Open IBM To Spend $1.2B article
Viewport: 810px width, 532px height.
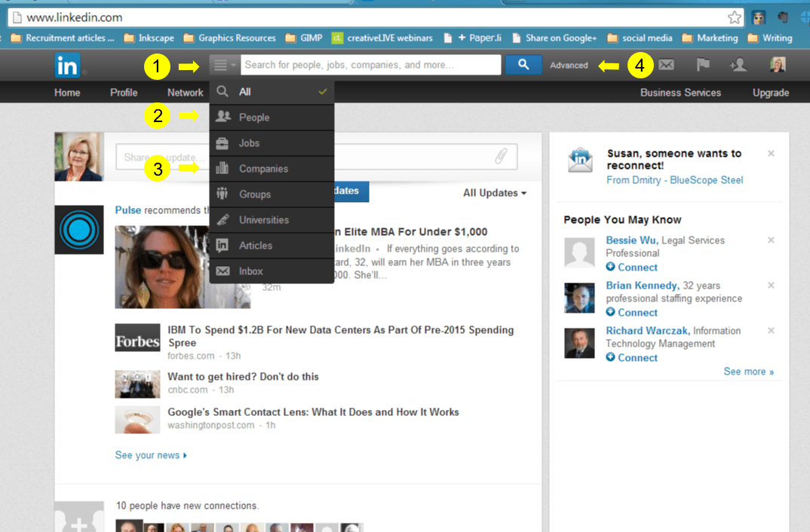pyautogui.click(x=340, y=336)
